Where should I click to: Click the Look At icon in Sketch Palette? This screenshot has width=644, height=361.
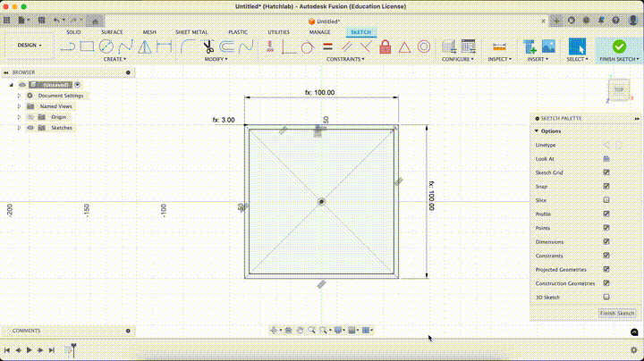[x=606, y=159]
